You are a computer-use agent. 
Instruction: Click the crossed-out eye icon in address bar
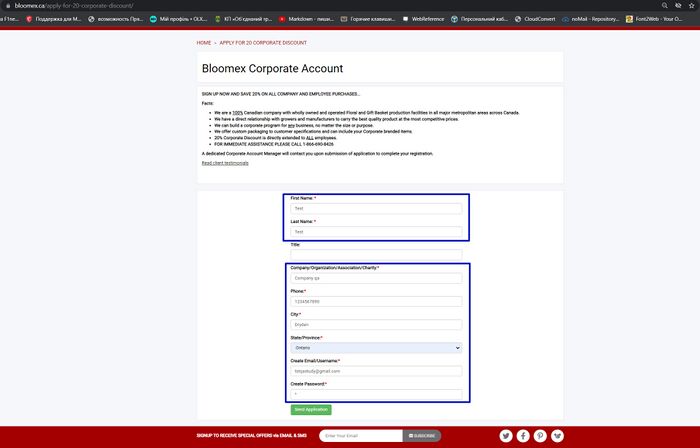(678, 5)
